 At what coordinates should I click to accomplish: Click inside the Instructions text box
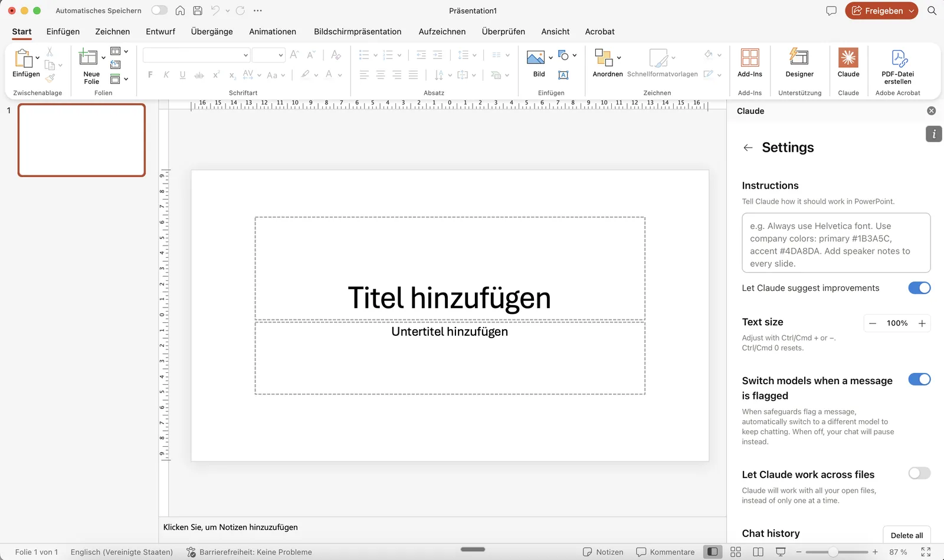836,243
